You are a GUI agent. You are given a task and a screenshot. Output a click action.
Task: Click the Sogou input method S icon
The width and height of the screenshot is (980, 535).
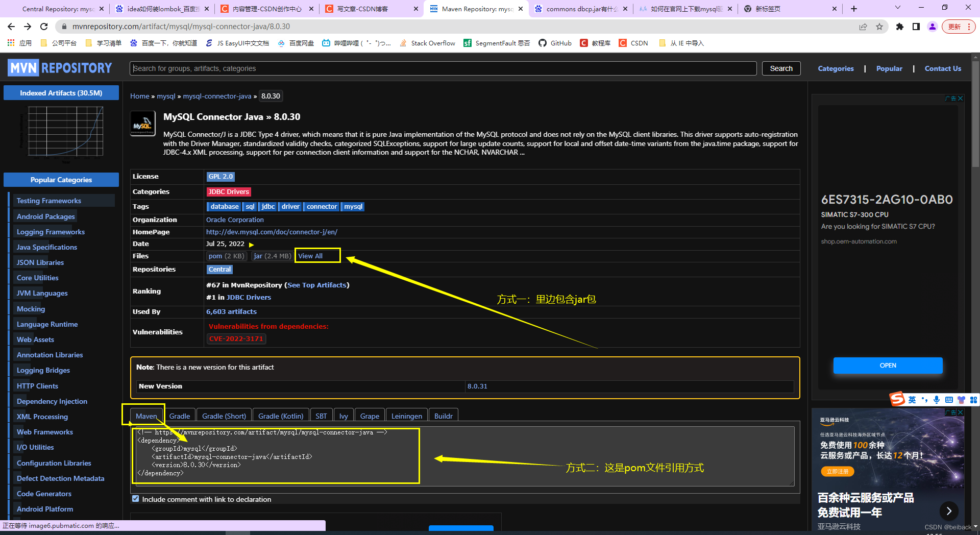click(897, 399)
